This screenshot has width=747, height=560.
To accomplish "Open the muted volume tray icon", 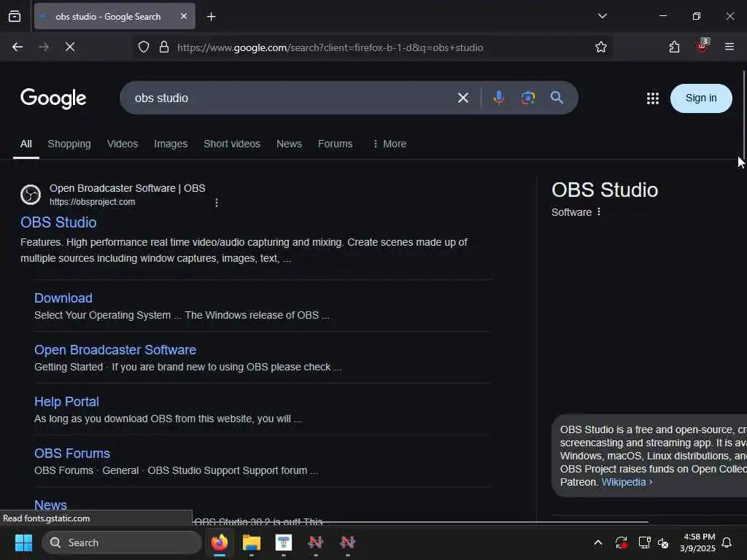I will [x=663, y=542].
